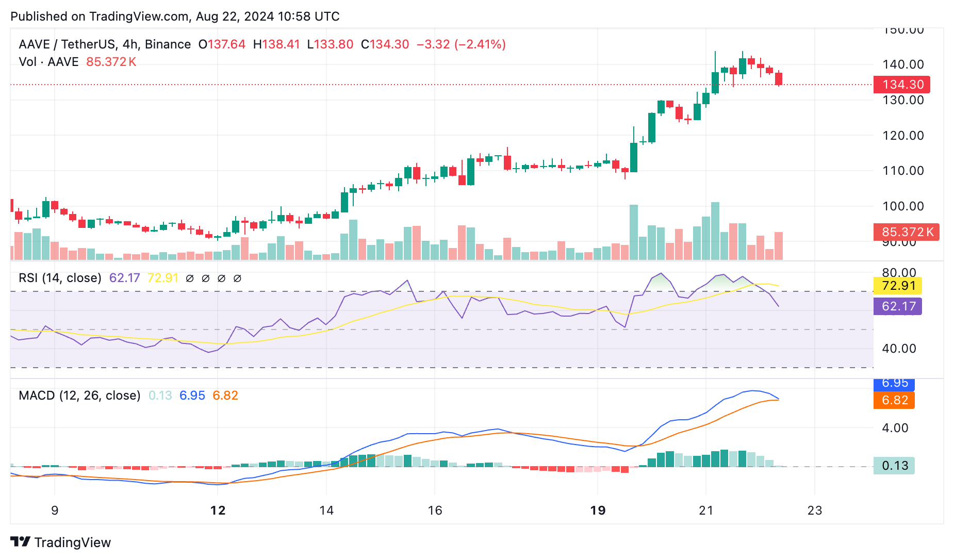The image size is (954, 560).
Task: Click the change value −3.32 (−2.41%)
Action: click(x=461, y=44)
